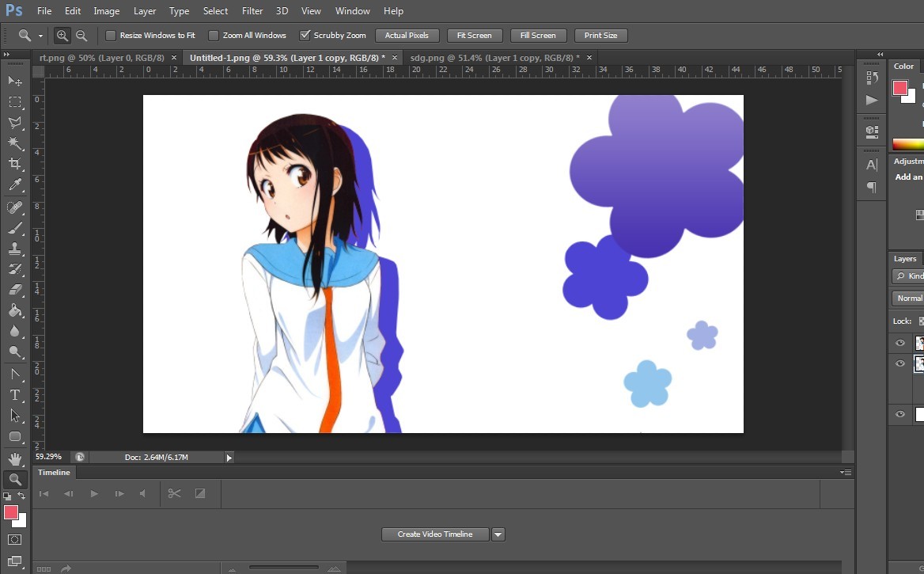Open the Filter menu

tap(252, 11)
